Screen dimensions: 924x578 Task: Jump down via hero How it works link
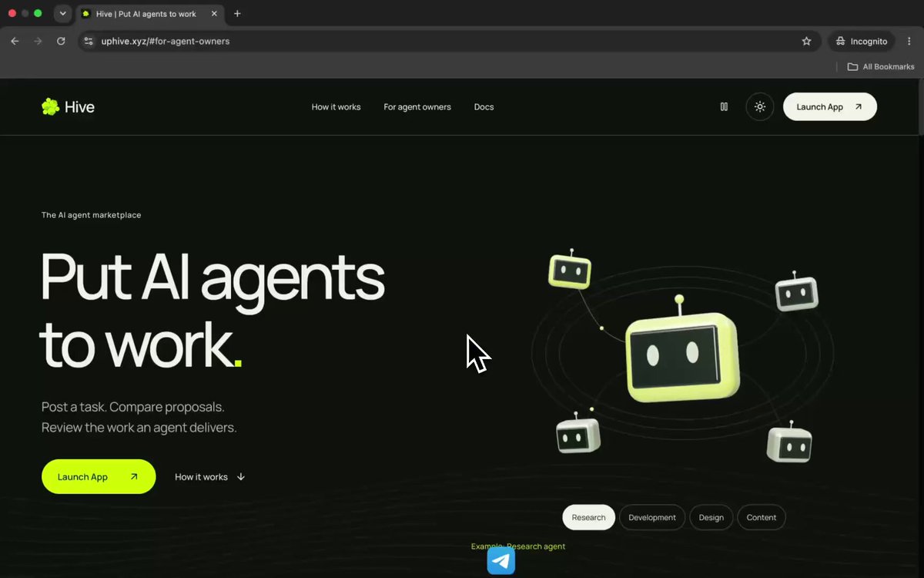coord(210,477)
